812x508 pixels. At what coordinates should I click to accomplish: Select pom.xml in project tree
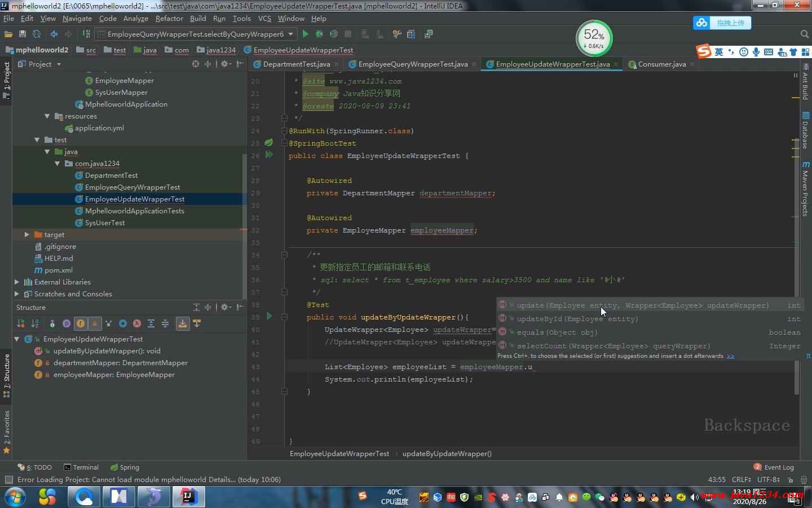59,270
